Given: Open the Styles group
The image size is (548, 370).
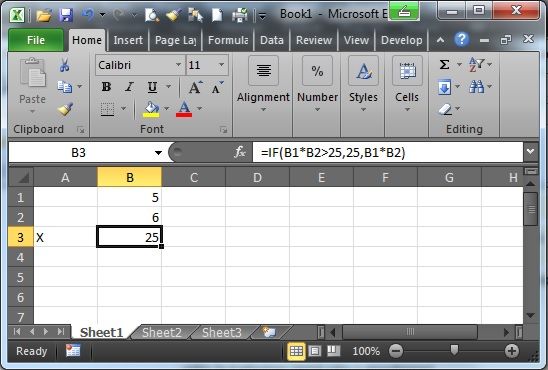Looking at the screenshot, I should tap(363, 85).
